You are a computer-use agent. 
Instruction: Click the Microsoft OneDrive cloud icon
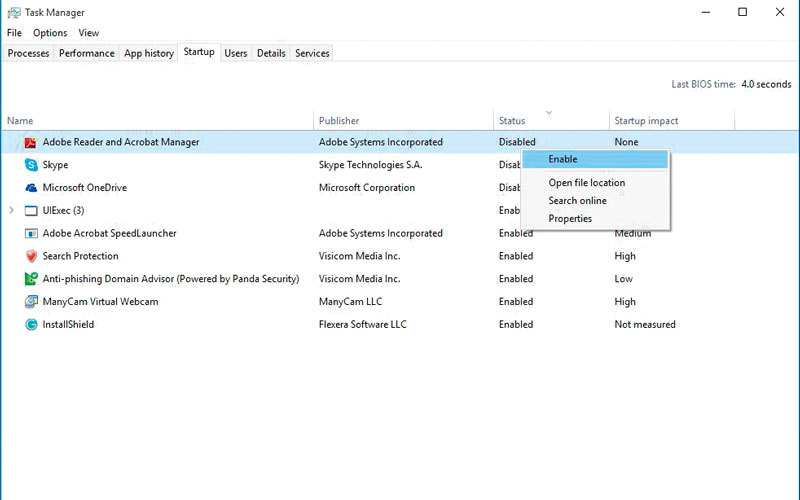click(x=31, y=188)
